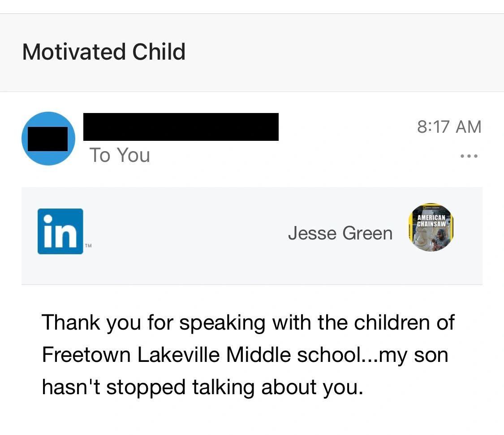The width and height of the screenshot is (504, 435).
Task: Expand the "To You" recipient details
Action: tap(120, 155)
